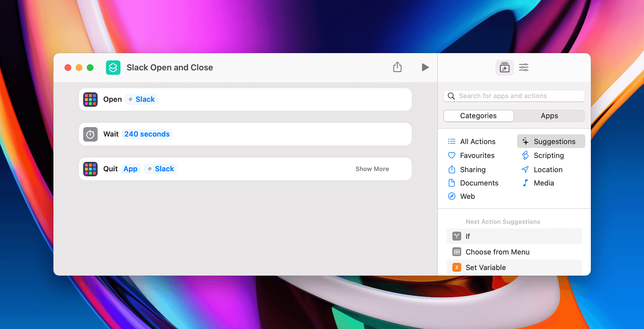Edit the 240 seconds wait value

tap(147, 134)
